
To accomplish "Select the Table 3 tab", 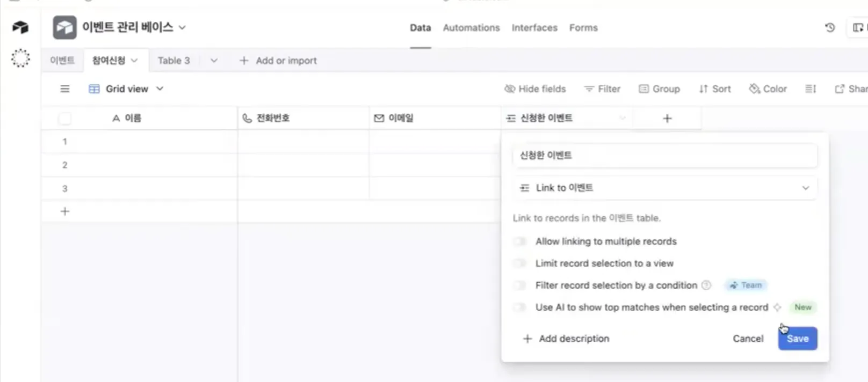I will point(173,61).
